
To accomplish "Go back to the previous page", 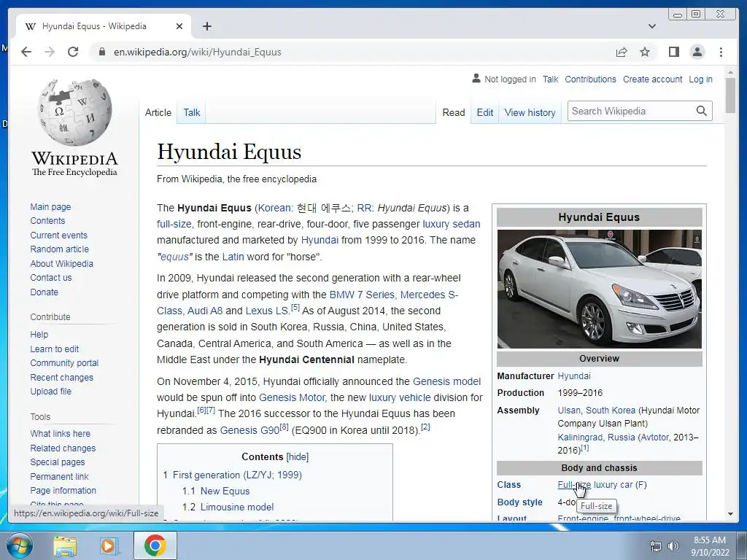I will point(26,52).
